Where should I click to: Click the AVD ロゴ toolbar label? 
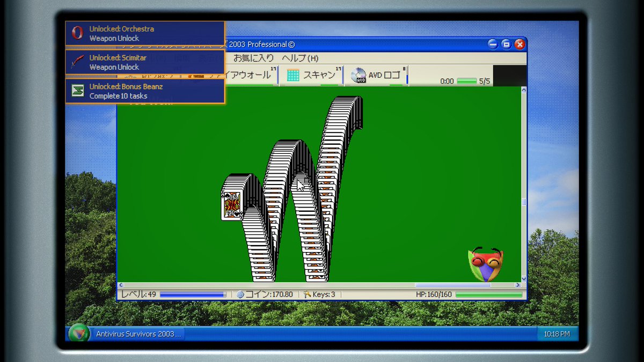pos(384,75)
